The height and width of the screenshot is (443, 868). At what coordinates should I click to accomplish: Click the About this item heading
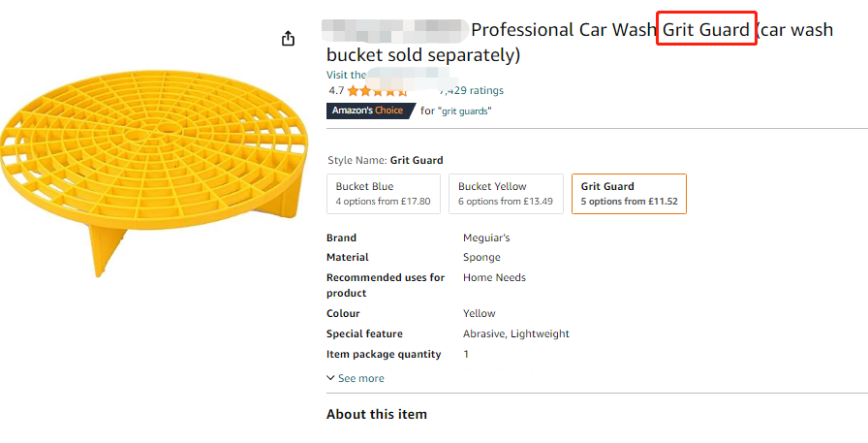(376, 414)
